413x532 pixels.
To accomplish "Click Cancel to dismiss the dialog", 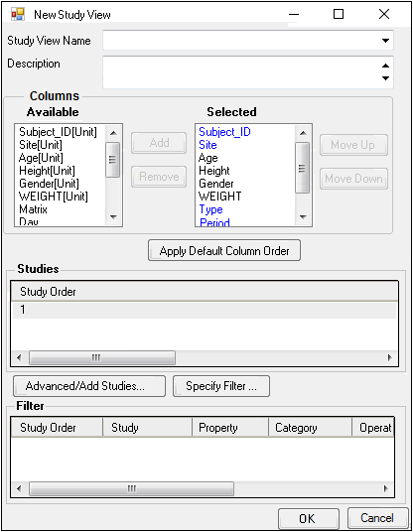I will (x=377, y=518).
